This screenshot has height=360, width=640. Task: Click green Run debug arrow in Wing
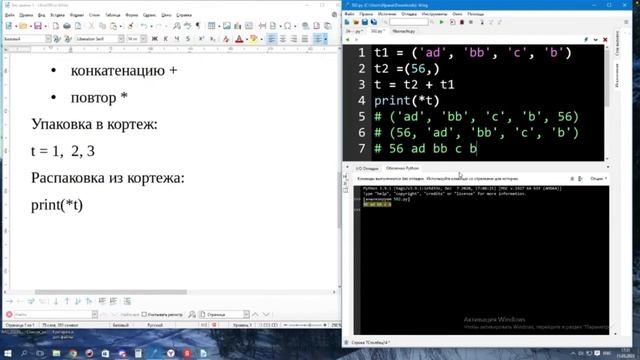coord(441,22)
